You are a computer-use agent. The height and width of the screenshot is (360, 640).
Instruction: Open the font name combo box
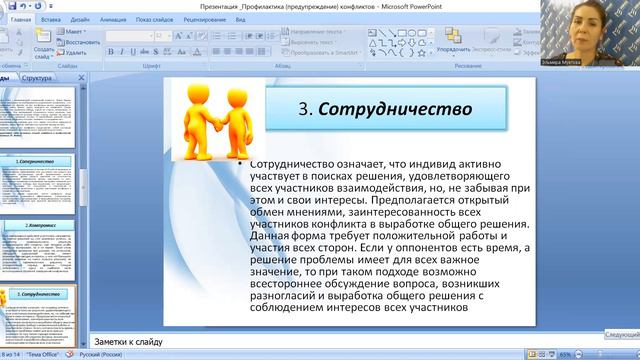pyautogui.click(x=129, y=36)
